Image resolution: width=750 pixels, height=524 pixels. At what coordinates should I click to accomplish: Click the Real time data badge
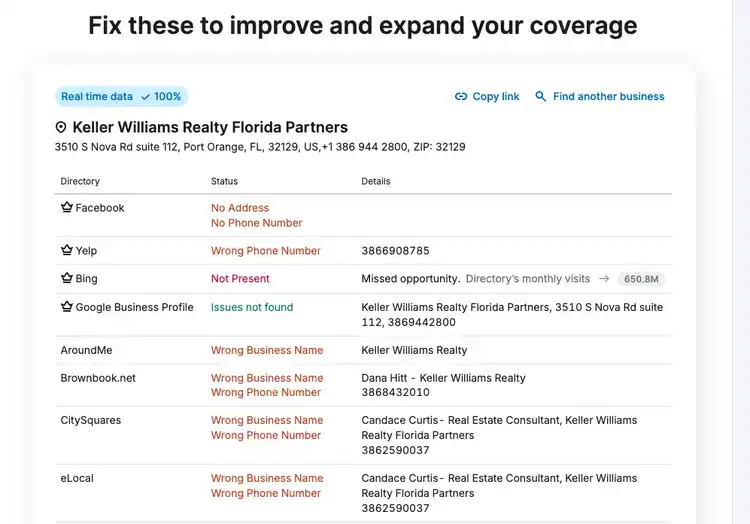pos(121,97)
